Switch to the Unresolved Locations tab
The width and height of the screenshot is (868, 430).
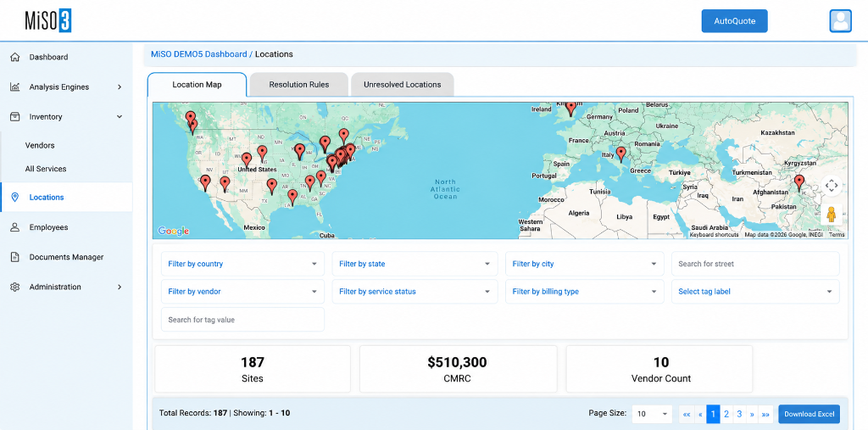click(x=403, y=85)
